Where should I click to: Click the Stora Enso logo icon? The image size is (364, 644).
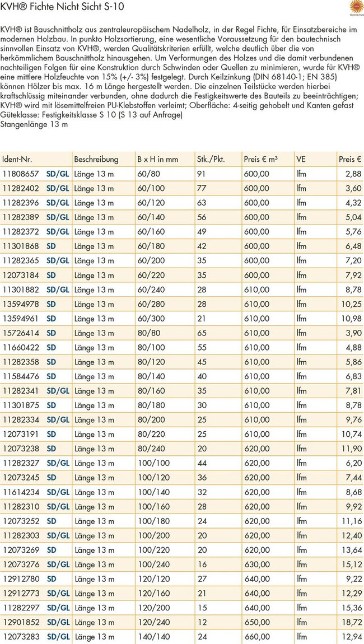point(356,7)
